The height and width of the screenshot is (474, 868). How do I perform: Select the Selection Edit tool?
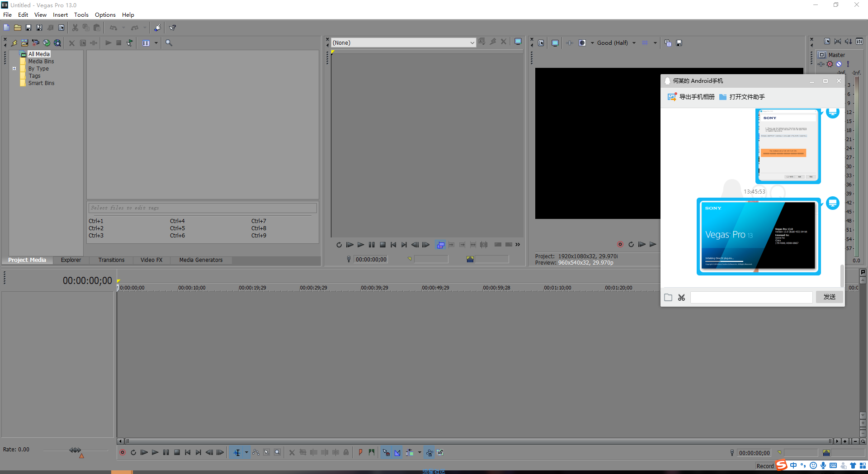267,452
